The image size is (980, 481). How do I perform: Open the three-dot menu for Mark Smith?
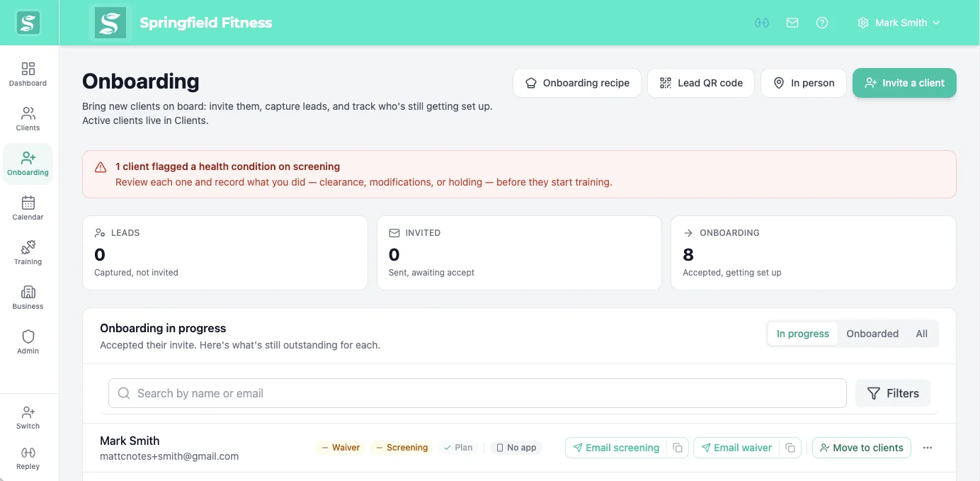click(x=928, y=448)
